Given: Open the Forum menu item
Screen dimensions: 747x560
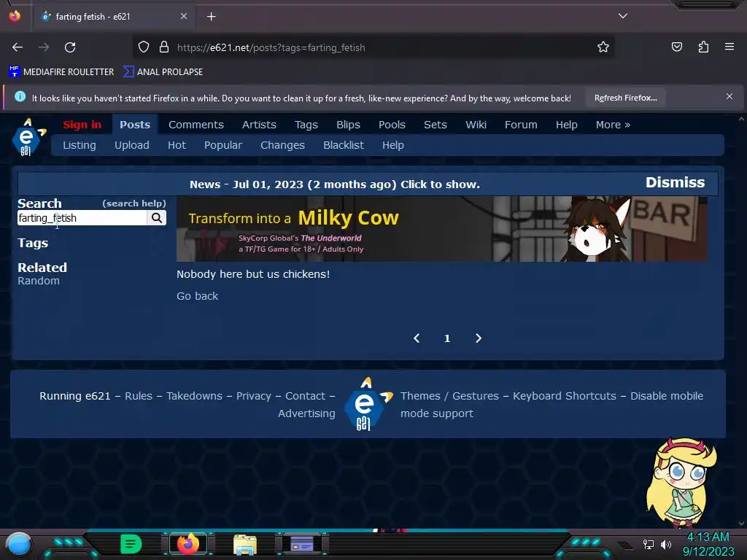Looking at the screenshot, I should pos(521,125).
